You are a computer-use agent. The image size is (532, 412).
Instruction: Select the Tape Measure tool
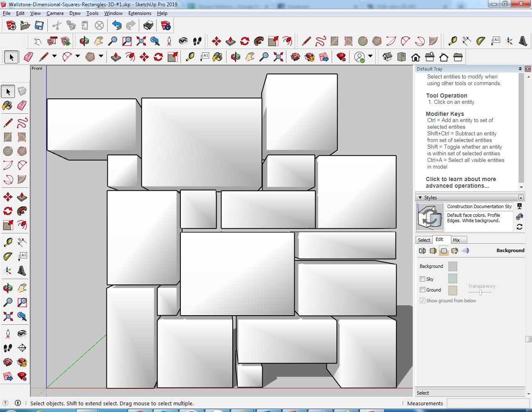(x=7, y=242)
